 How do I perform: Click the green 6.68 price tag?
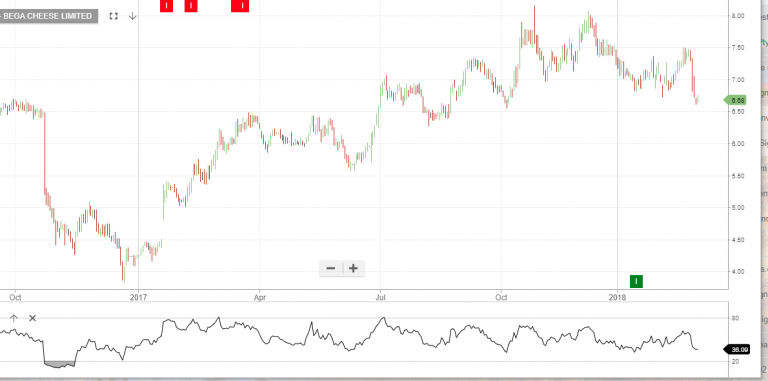(x=735, y=100)
